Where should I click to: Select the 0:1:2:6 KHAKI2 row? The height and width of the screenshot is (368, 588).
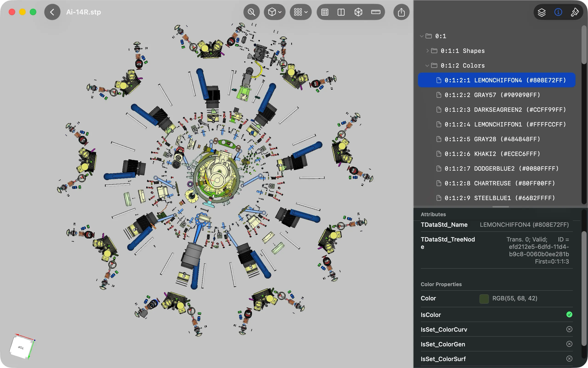[497, 154]
